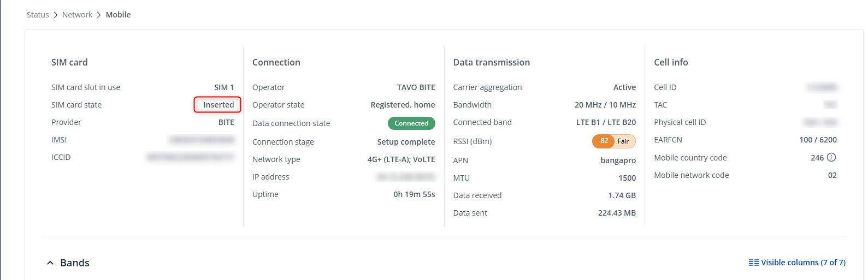This screenshot has width=868, height=280.
Task: Click the Fair signal quality label
Action: (623, 141)
